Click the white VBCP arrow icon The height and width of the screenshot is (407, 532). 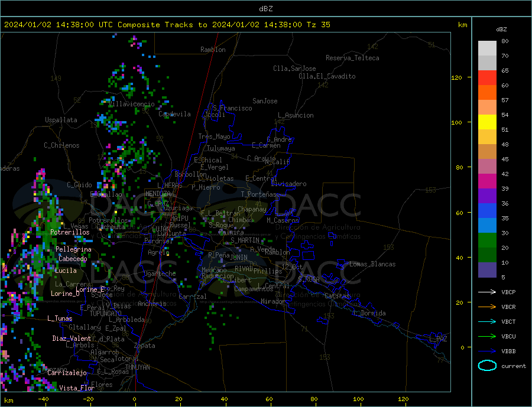pyautogui.click(x=487, y=292)
